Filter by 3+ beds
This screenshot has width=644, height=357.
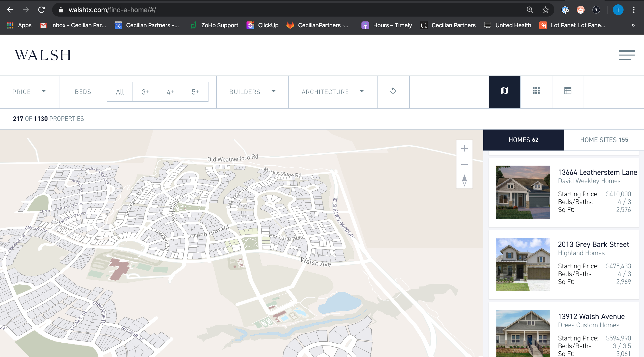click(x=145, y=92)
